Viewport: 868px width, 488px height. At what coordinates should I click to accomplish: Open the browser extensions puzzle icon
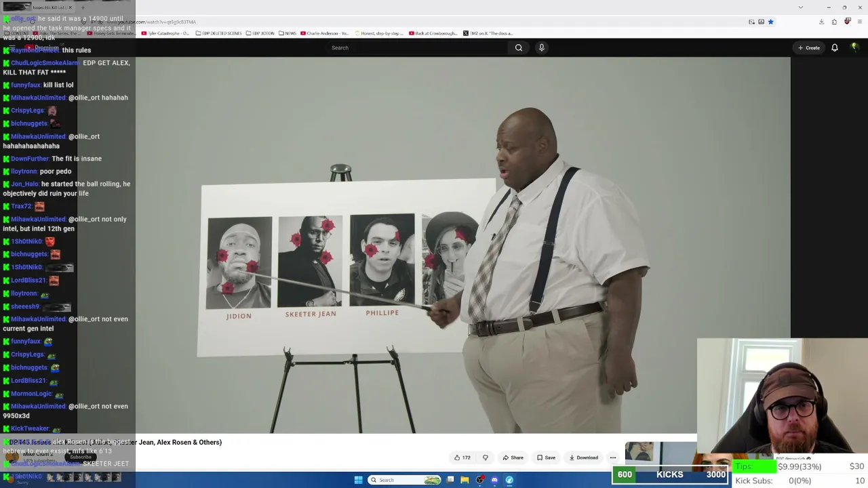(834, 22)
